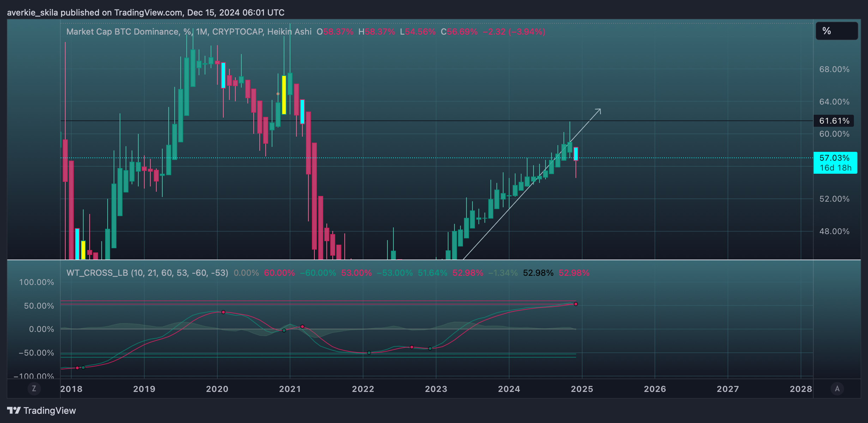The image size is (868, 423).
Task: Click the 2018 label on the time axis
Action: point(71,389)
